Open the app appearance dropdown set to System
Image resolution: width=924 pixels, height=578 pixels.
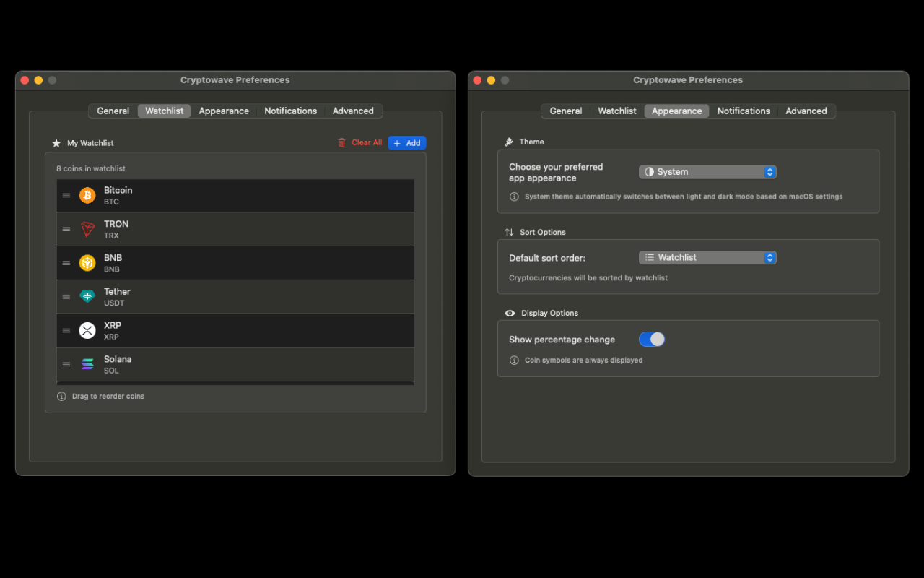[x=707, y=172]
